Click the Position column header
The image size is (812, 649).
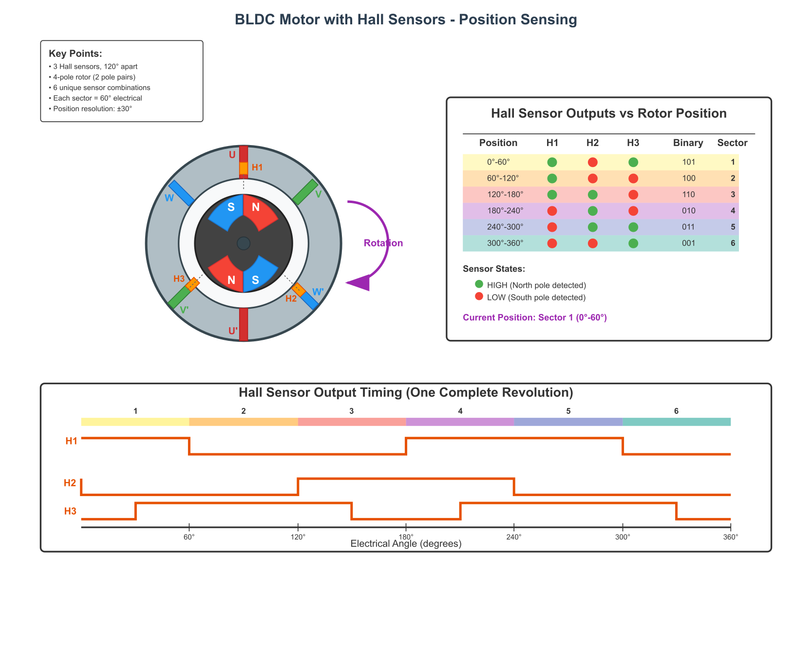(498, 143)
